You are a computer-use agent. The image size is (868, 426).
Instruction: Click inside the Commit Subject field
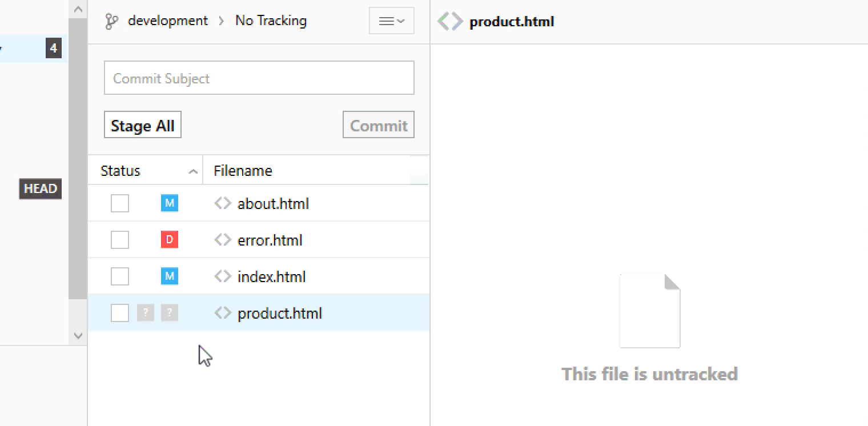259,78
